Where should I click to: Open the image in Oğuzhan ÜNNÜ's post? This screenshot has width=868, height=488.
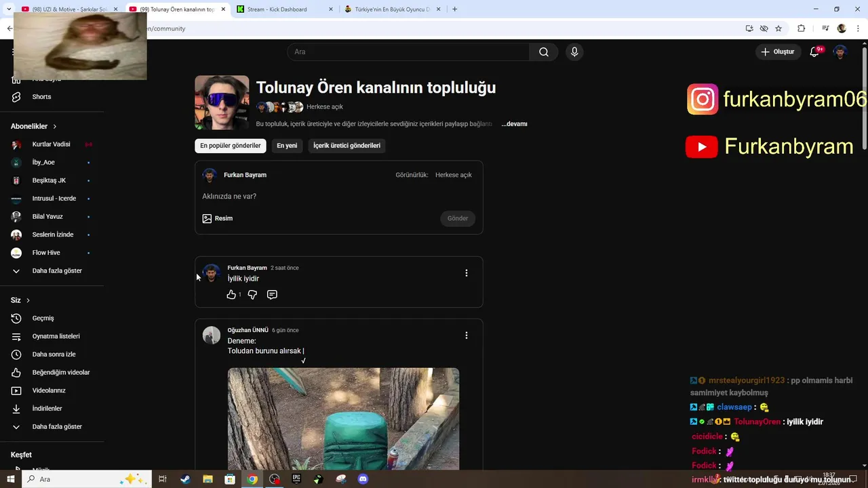(x=343, y=419)
